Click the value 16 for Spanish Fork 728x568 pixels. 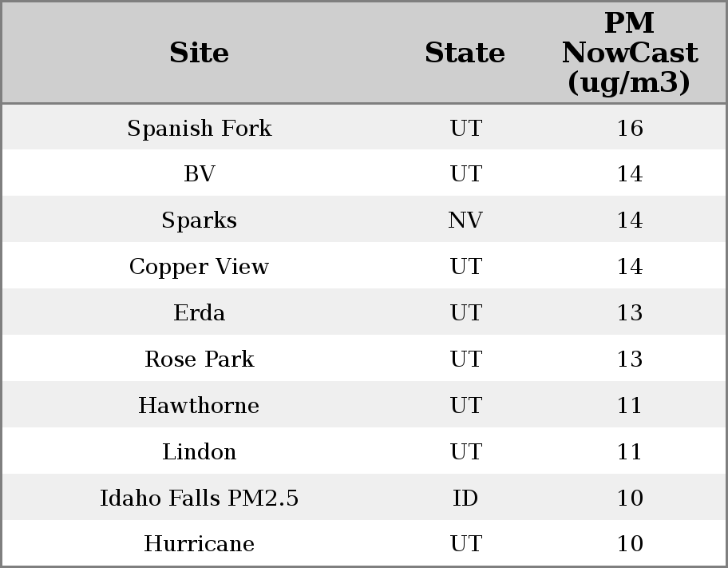[x=629, y=128]
